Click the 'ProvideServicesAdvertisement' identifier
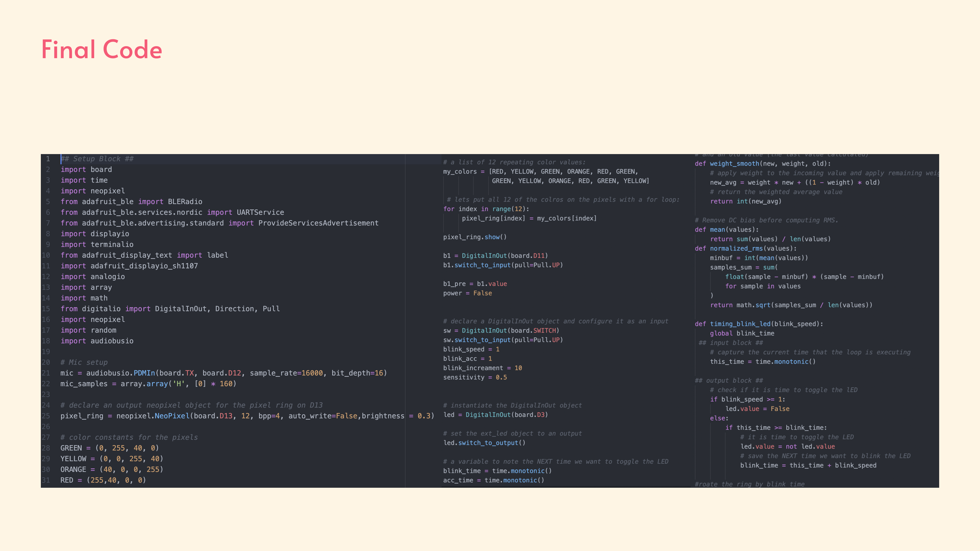The image size is (980, 551). [318, 223]
